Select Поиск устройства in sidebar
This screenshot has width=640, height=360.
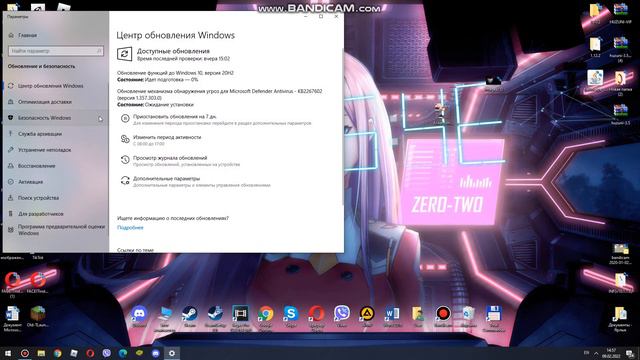[x=38, y=198]
